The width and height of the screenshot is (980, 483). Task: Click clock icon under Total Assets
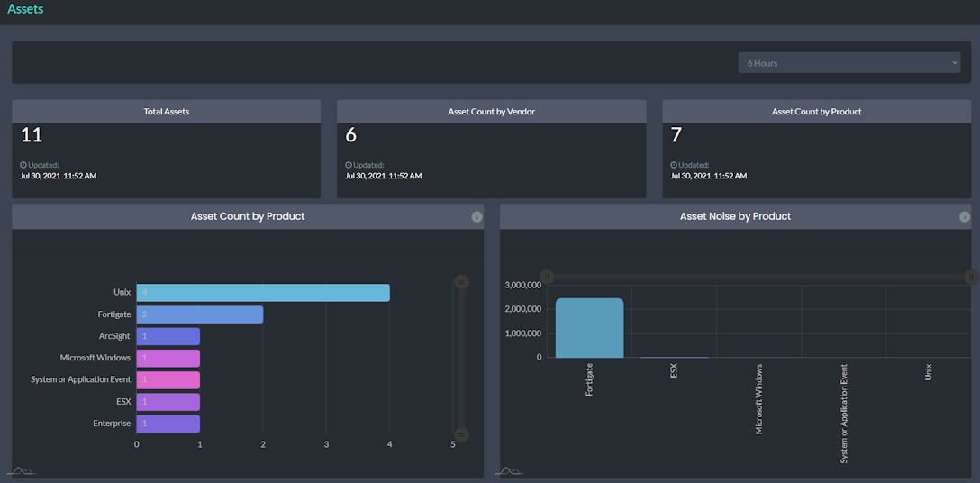23,165
